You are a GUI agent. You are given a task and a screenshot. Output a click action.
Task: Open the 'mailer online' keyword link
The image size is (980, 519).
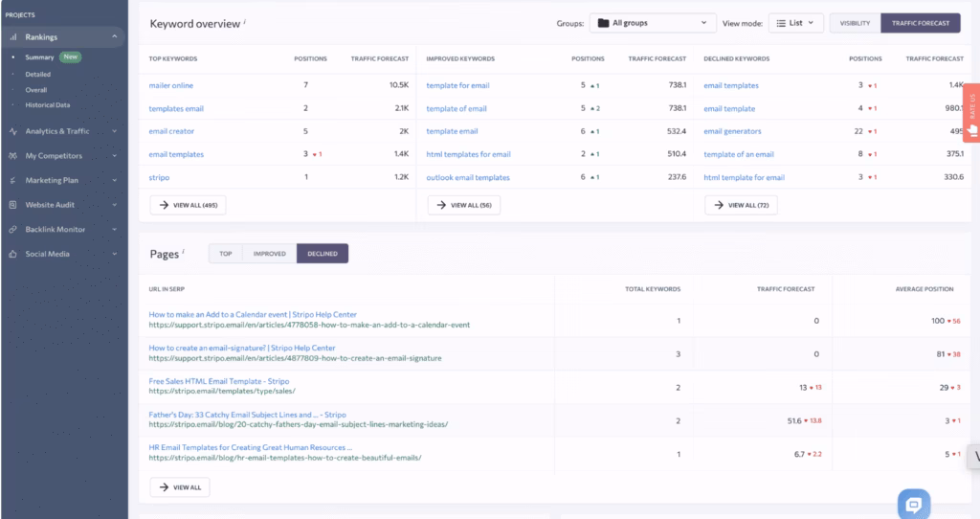[x=170, y=85]
